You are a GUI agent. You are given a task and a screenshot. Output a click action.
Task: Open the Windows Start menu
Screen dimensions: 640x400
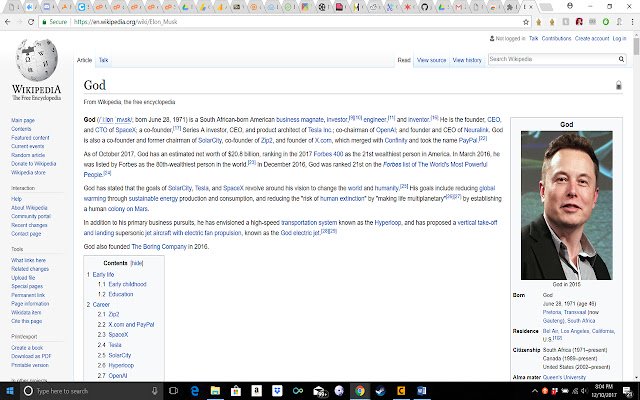9,391
